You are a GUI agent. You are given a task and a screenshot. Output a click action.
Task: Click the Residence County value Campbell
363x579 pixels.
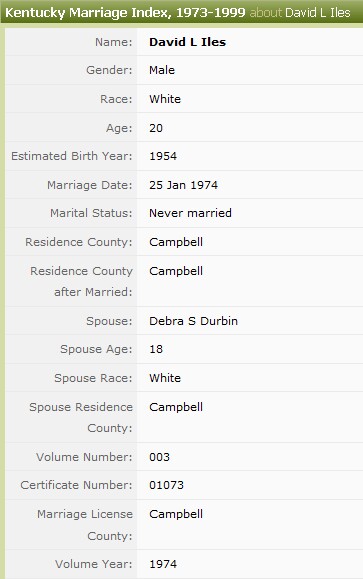tap(176, 242)
